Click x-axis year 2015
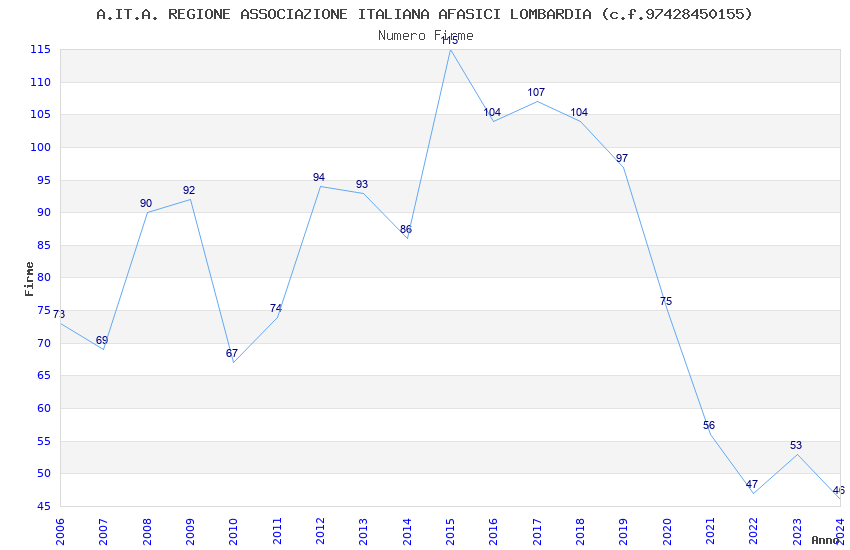This screenshot has width=850, height=550. 450,531
